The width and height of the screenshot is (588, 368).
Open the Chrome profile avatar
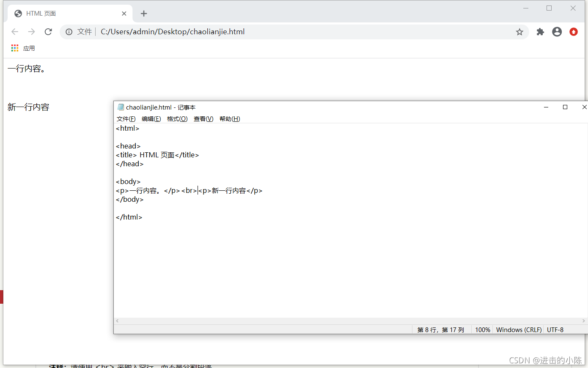tap(557, 32)
